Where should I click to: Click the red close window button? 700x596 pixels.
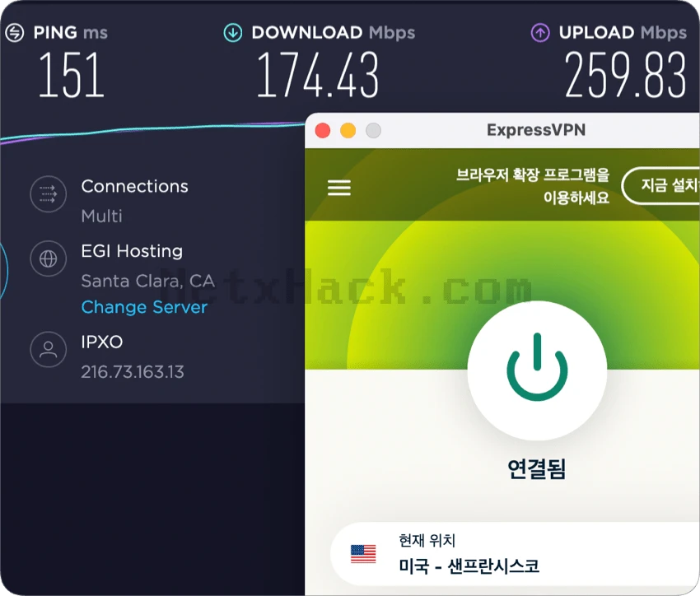(x=322, y=131)
